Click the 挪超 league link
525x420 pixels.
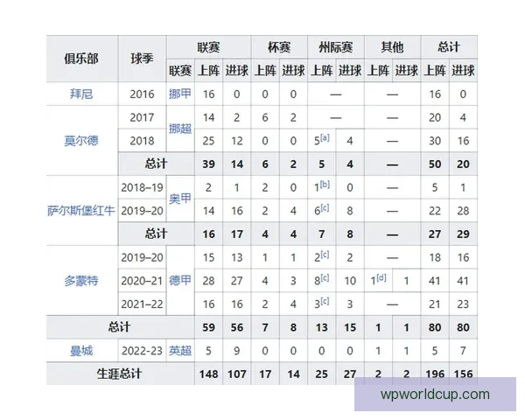[180, 129]
